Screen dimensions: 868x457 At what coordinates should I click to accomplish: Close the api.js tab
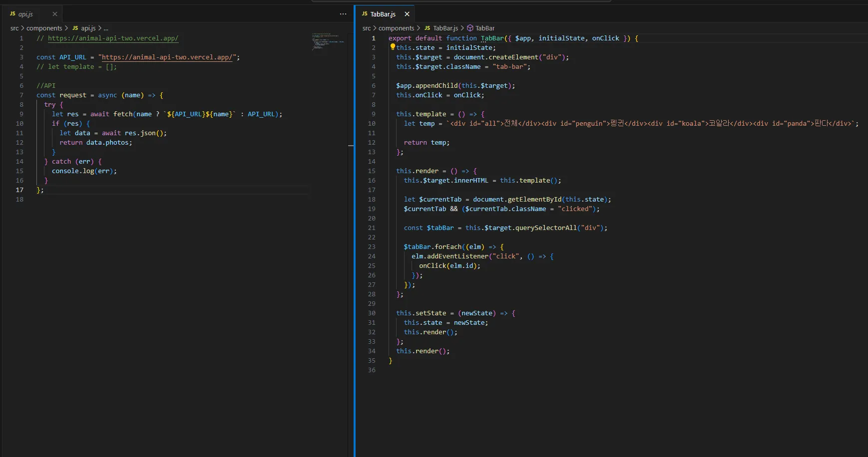point(55,14)
